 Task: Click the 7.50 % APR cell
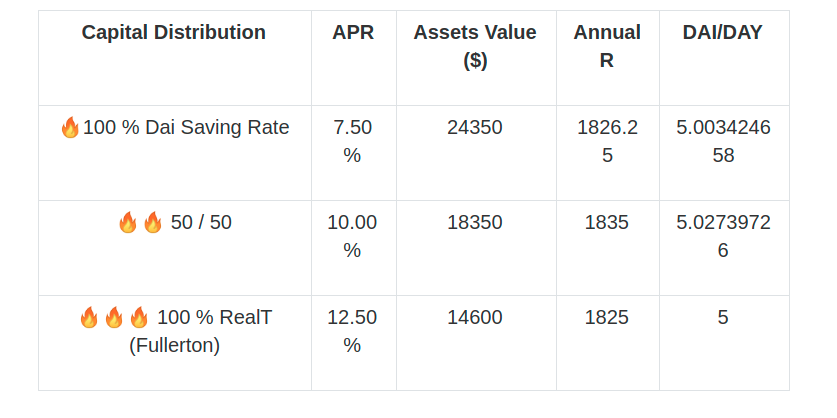[353, 141]
